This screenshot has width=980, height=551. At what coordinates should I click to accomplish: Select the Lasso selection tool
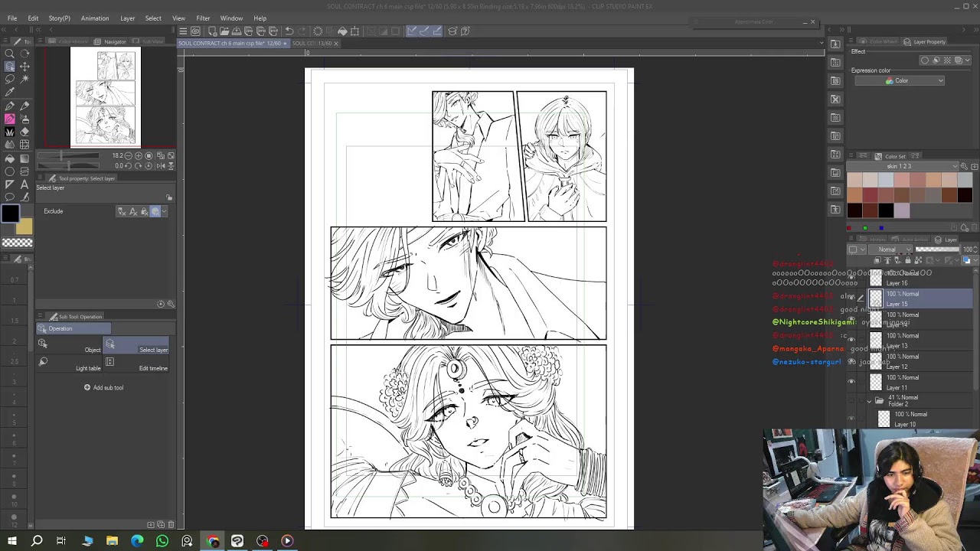pyautogui.click(x=10, y=79)
